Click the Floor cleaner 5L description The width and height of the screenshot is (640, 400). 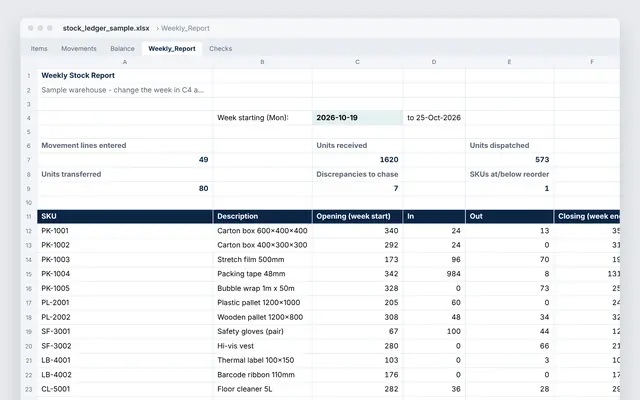click(262, 389)
